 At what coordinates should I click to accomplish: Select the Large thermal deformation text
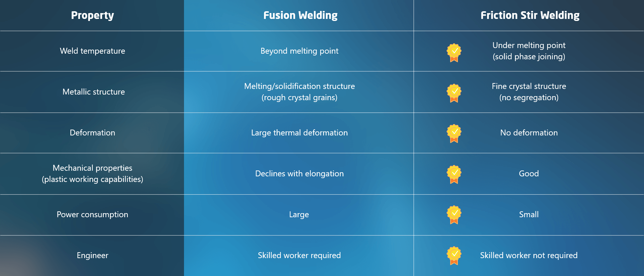pos(299,133)
